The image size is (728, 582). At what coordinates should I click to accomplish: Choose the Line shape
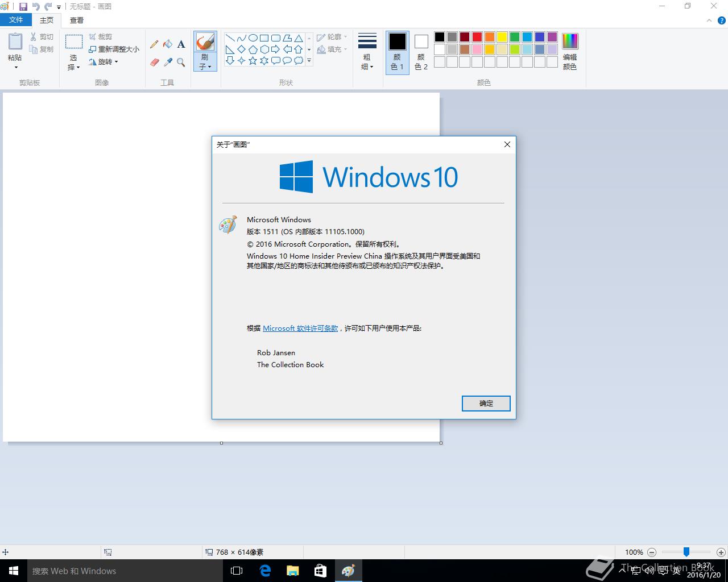coord(230,38)
